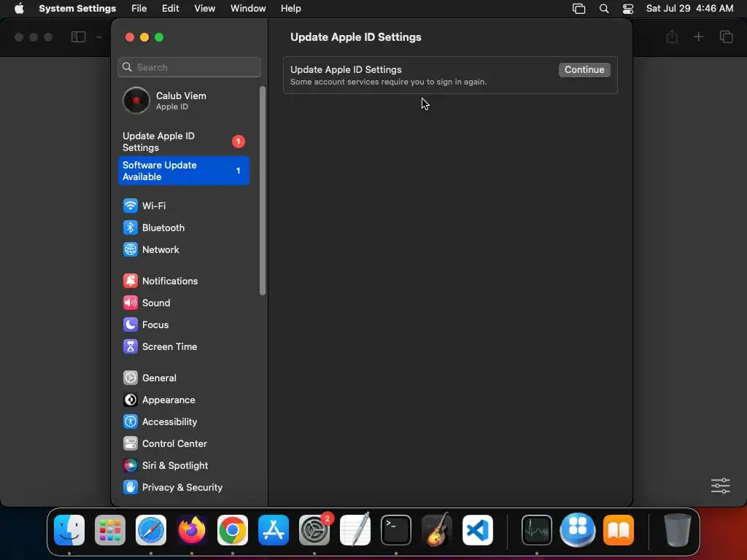Launch Visual Studio Code from Dock

coord(478,530)
